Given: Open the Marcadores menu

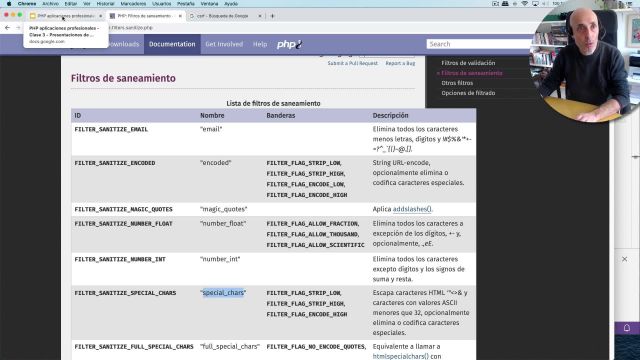Looking at the screenshot, I should [x=133, y=4].
